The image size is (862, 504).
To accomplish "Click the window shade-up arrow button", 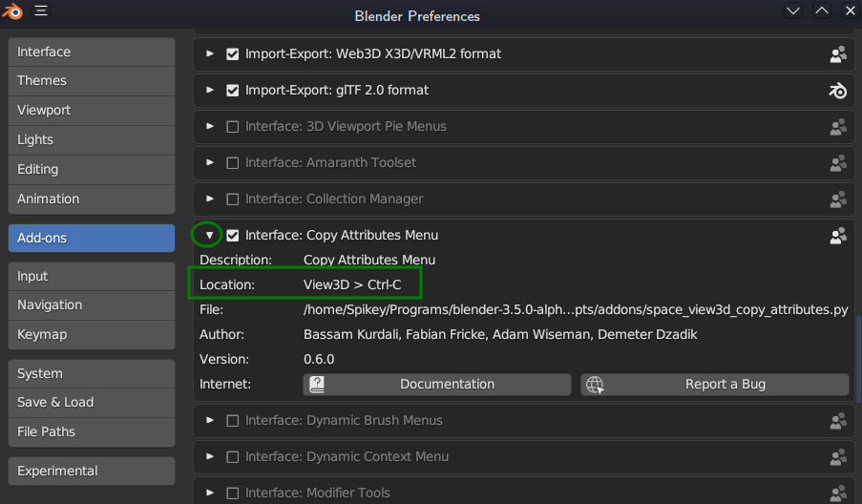I will point(822,11).
